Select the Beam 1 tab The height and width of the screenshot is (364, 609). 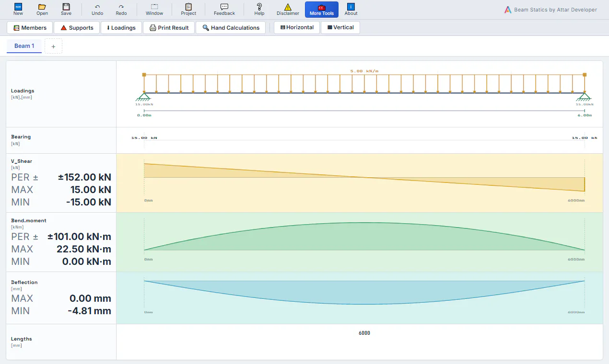tap(24, 46)
